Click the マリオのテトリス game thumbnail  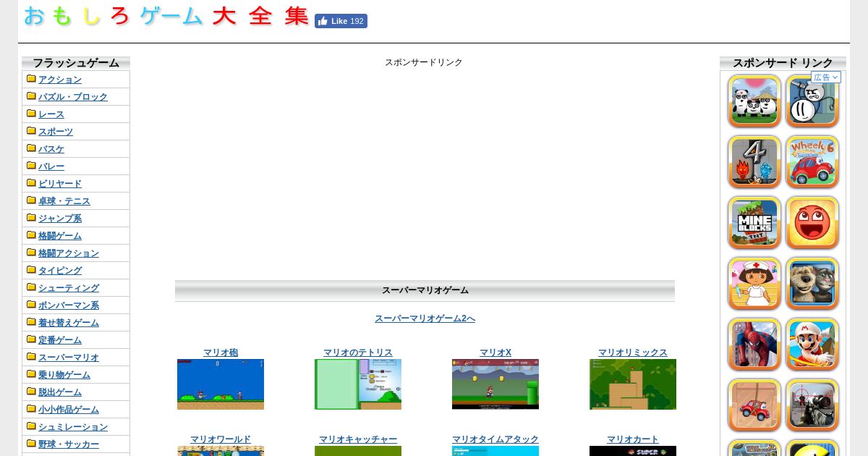[358, 384]
